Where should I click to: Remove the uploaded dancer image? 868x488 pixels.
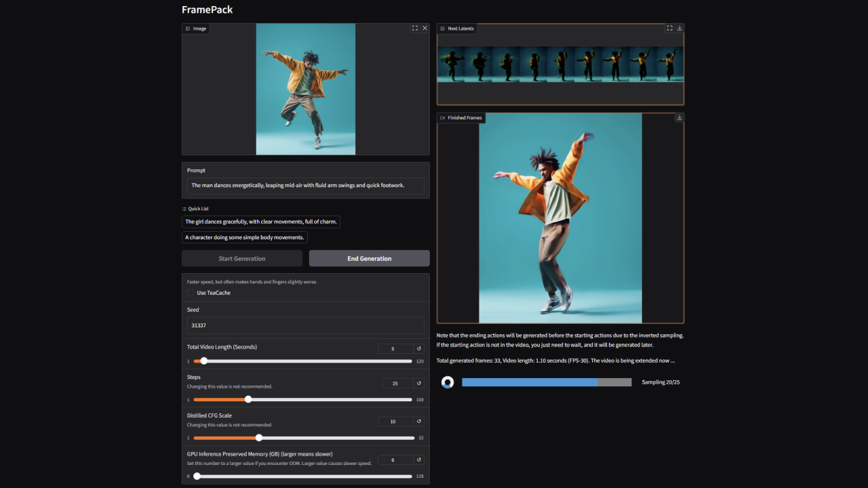click(425, 28)
